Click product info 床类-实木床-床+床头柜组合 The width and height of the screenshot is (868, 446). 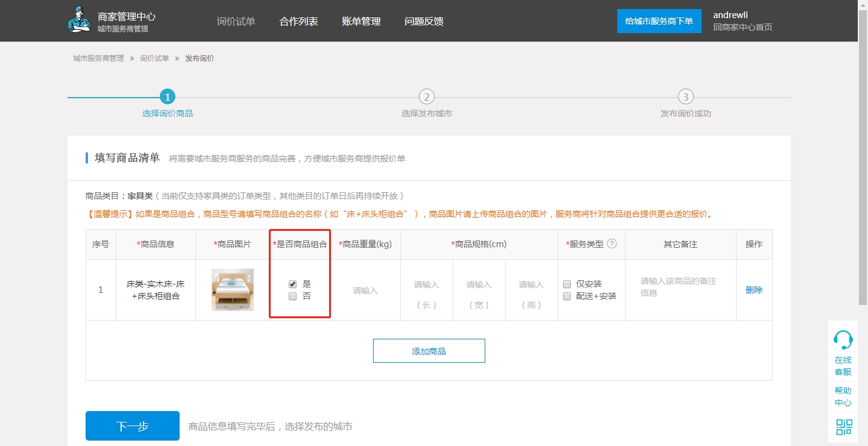point(156,290)
